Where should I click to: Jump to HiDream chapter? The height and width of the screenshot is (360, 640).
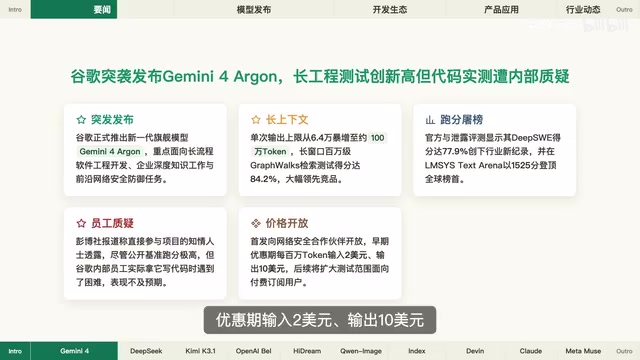(x=307, y=351)
